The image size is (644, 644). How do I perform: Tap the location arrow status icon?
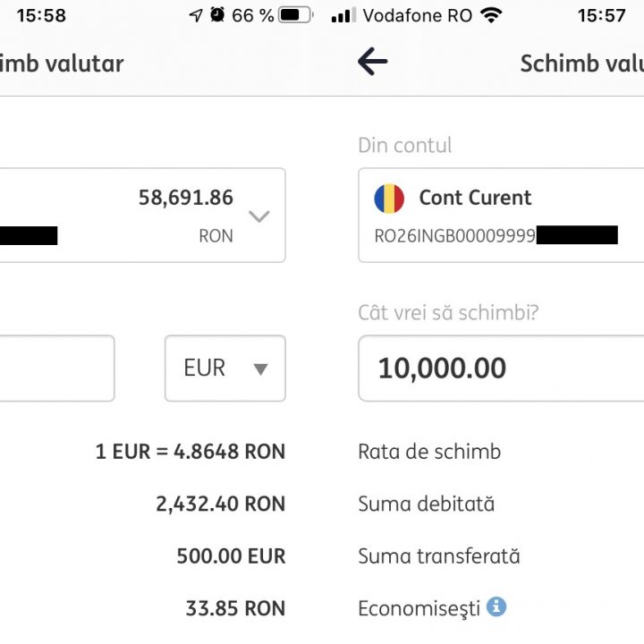tap(196, 15)
